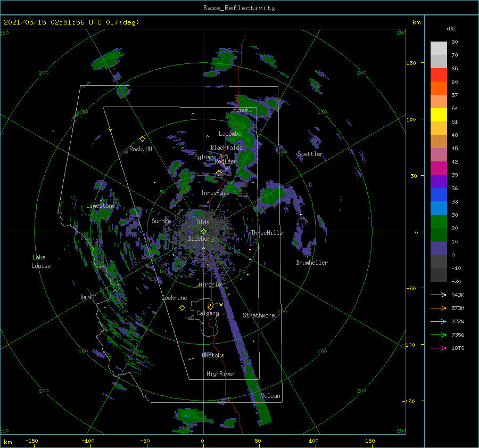Screen dimensions: 479x448
Task: Click the Base_Reflectivity title
Action: pyautogui.click(x=240, y=8)
